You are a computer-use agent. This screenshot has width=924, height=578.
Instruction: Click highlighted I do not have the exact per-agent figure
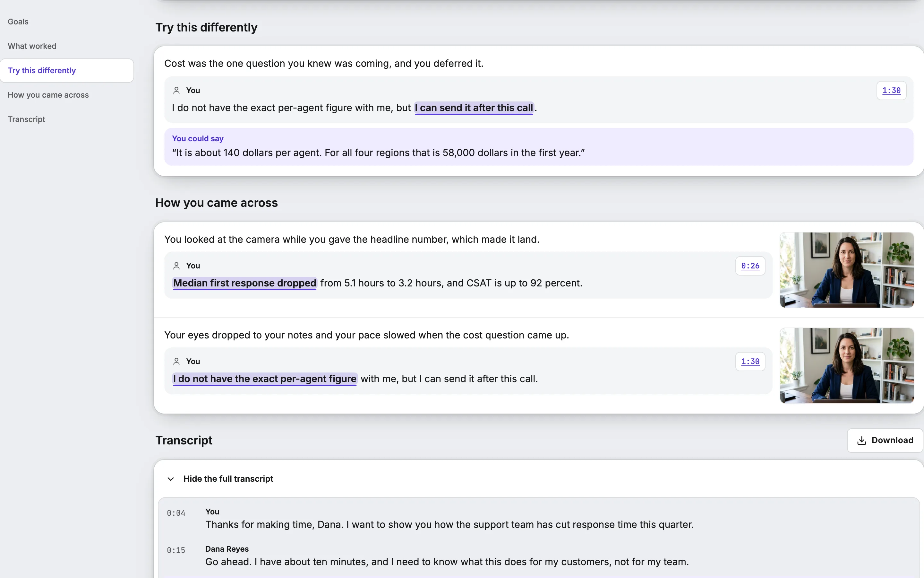tap(265, 379)
